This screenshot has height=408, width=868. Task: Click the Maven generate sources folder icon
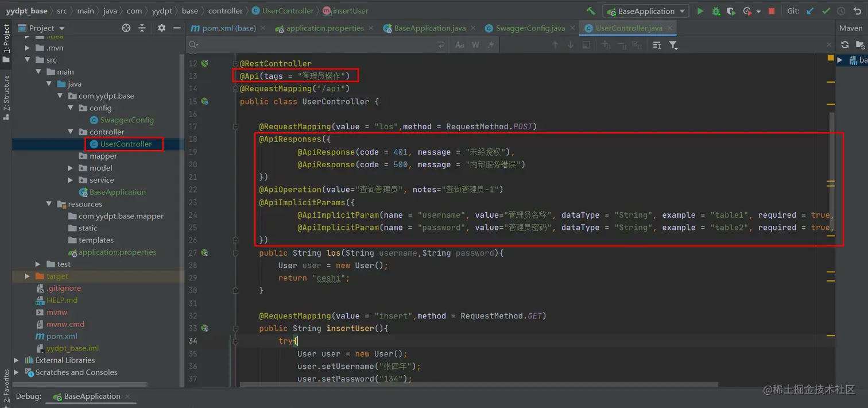(860, 45)
